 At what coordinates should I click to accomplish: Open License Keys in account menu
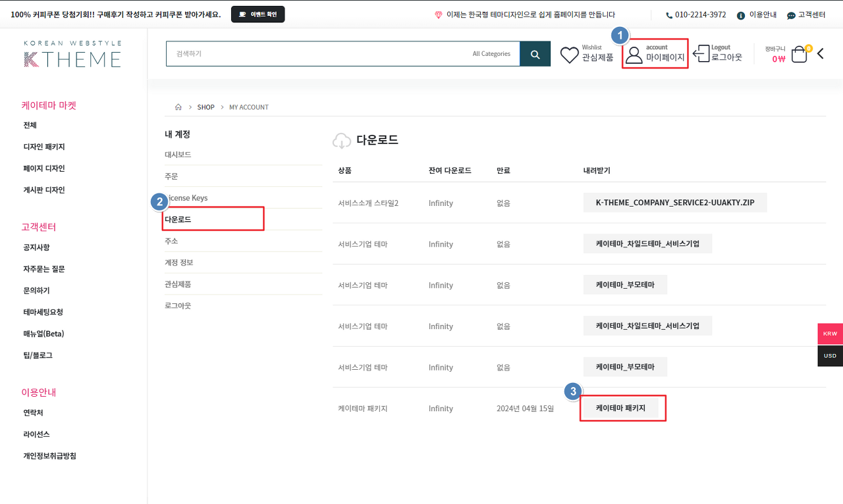(187, 198)
